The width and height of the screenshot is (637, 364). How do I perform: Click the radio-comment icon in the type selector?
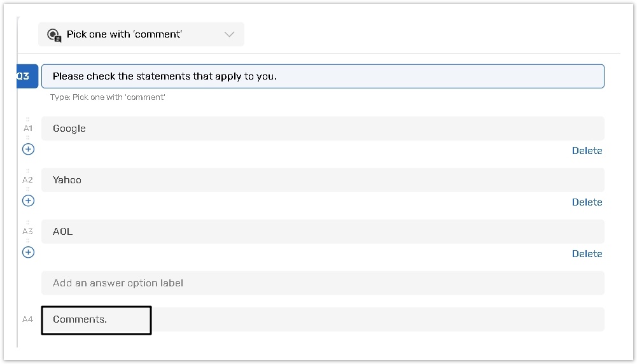point(54,35)
